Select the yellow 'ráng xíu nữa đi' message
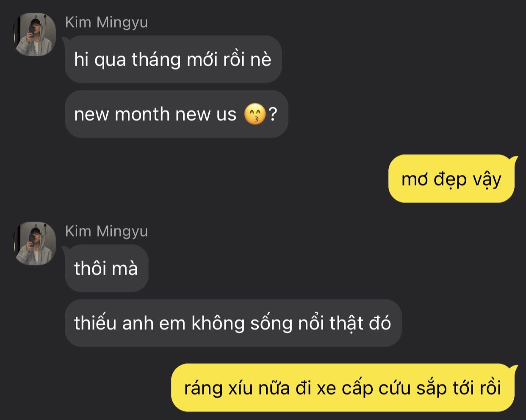This screenshot has height=420, width=526. (x=343, y=387)
